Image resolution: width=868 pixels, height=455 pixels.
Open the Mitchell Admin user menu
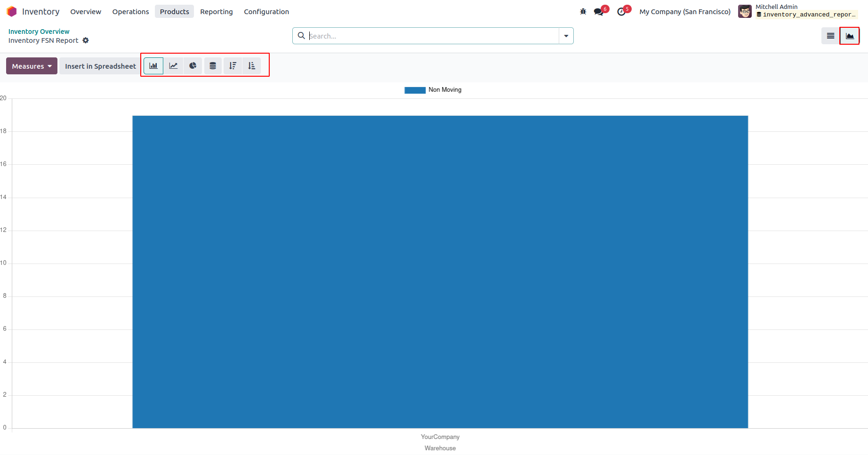click(798, 11)
